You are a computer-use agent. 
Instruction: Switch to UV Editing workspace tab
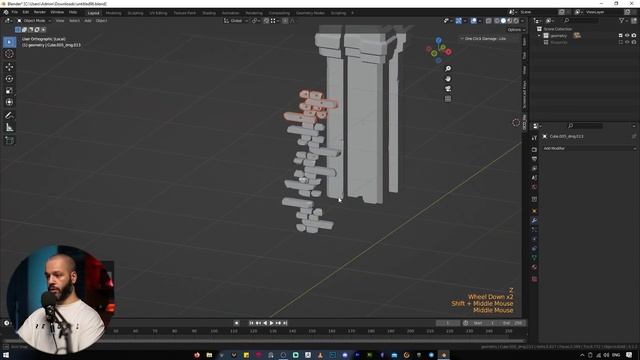pos(158,13)
